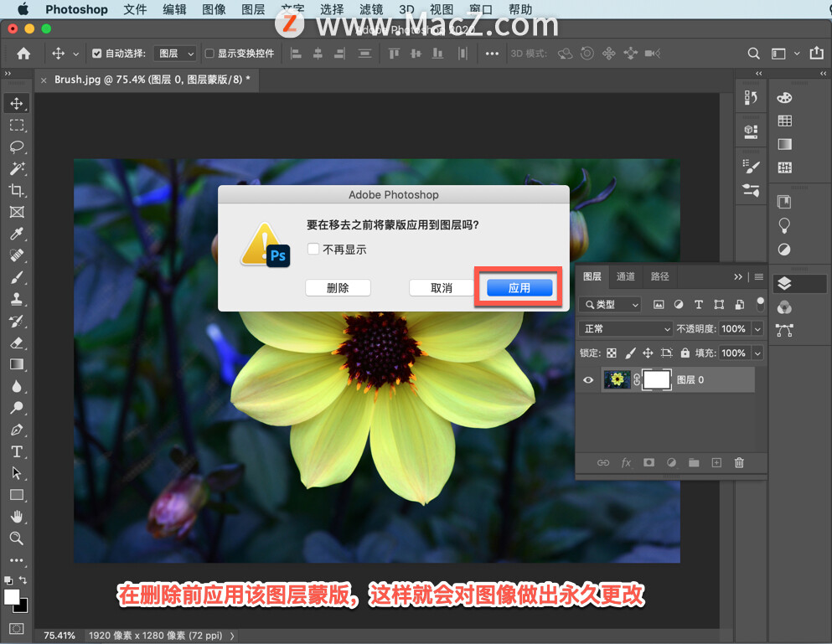Open the Edit Toolbar three-dots menu

click(x=17, y=560)
